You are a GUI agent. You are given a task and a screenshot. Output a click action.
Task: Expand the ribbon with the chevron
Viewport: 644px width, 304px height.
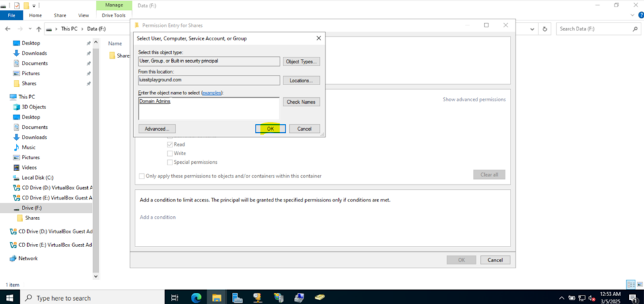pyautogui.click(x=633, y=15)
